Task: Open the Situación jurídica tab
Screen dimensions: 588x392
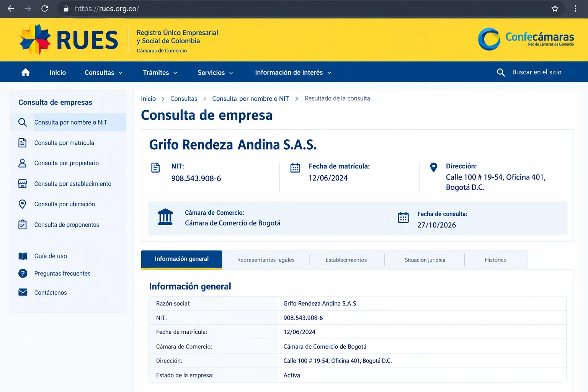Action: tap(425, 260)
